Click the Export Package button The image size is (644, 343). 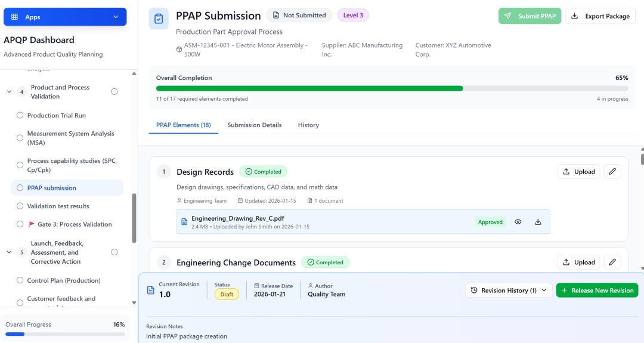600,16
